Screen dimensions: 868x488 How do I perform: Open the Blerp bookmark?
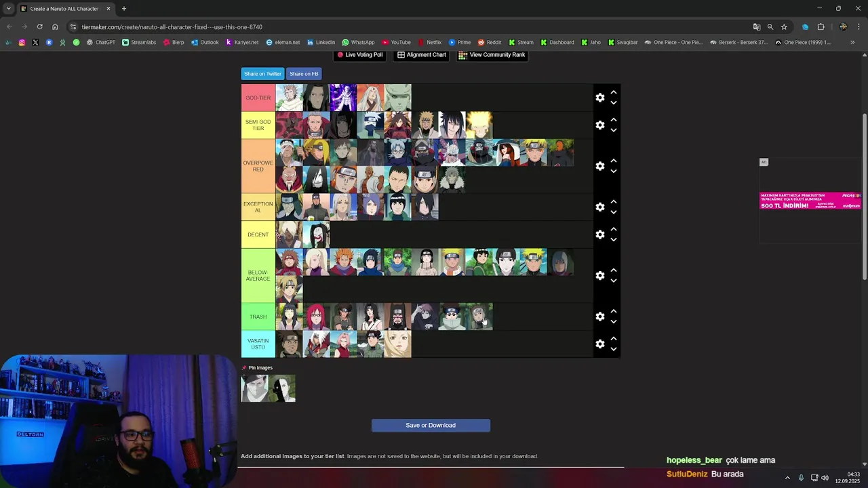pos(174,42)
